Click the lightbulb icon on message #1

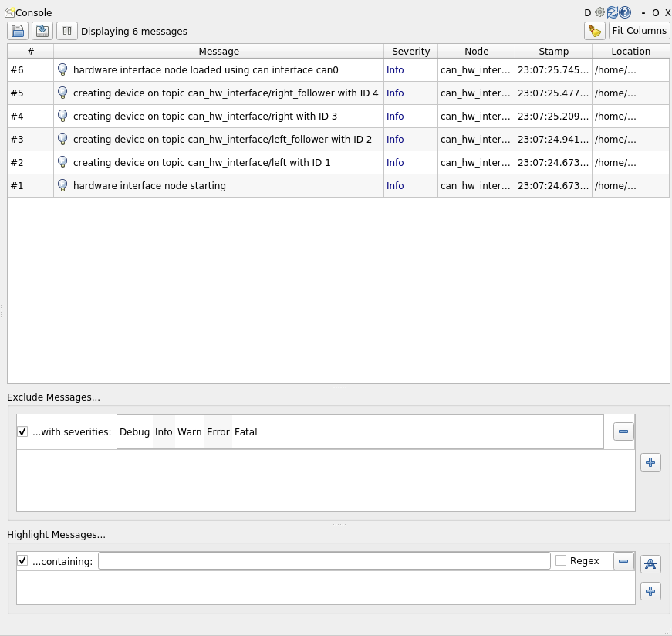point(62,185)
